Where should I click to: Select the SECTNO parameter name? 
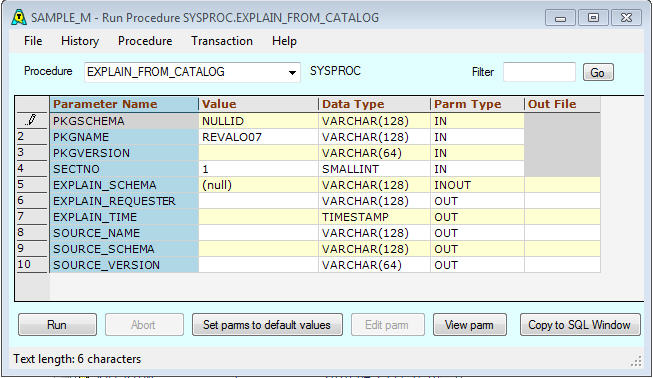point(124,169)
